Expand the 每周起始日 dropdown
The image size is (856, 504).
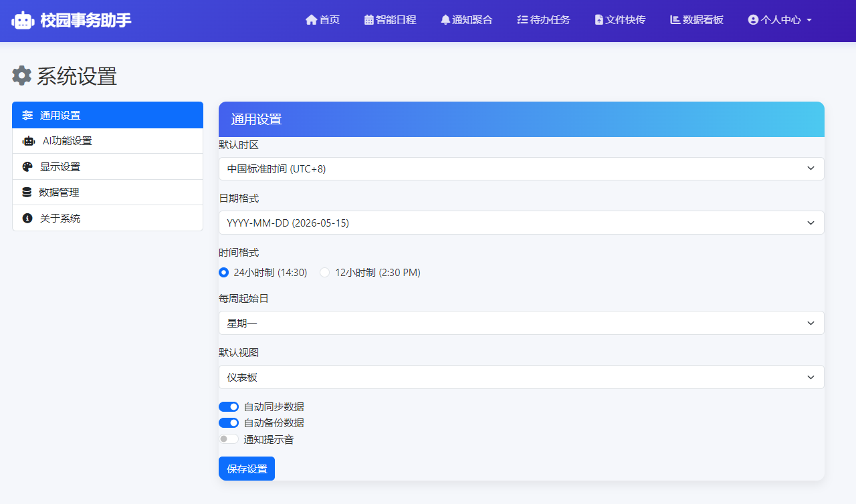click(x=522, y=323)
